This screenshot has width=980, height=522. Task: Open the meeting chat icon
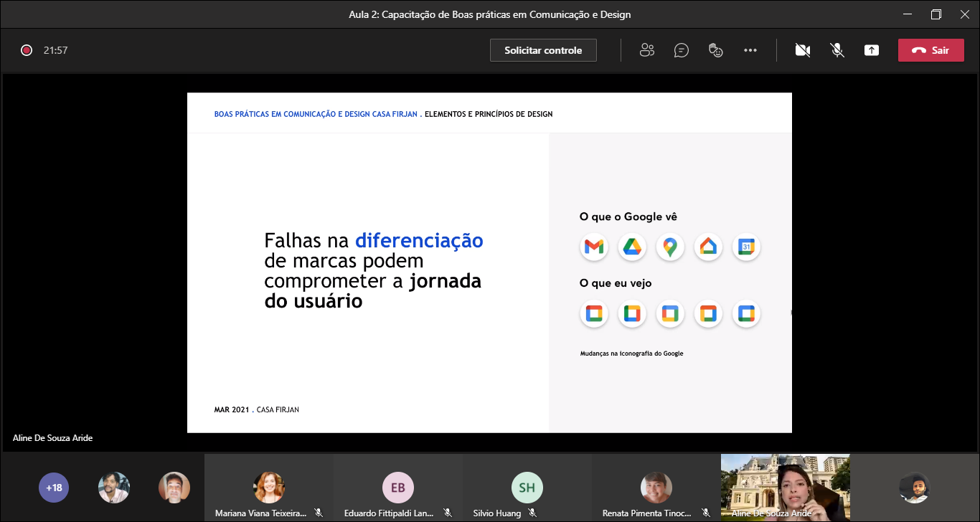[682, 50]
